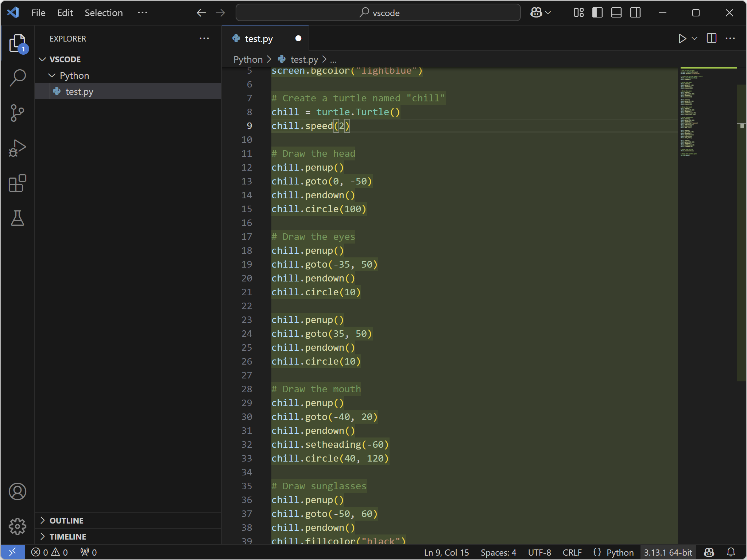This screenshot has height=560, width=747.
Task: Open the Accounts icon menu
Action: click(x=17, y=491)
